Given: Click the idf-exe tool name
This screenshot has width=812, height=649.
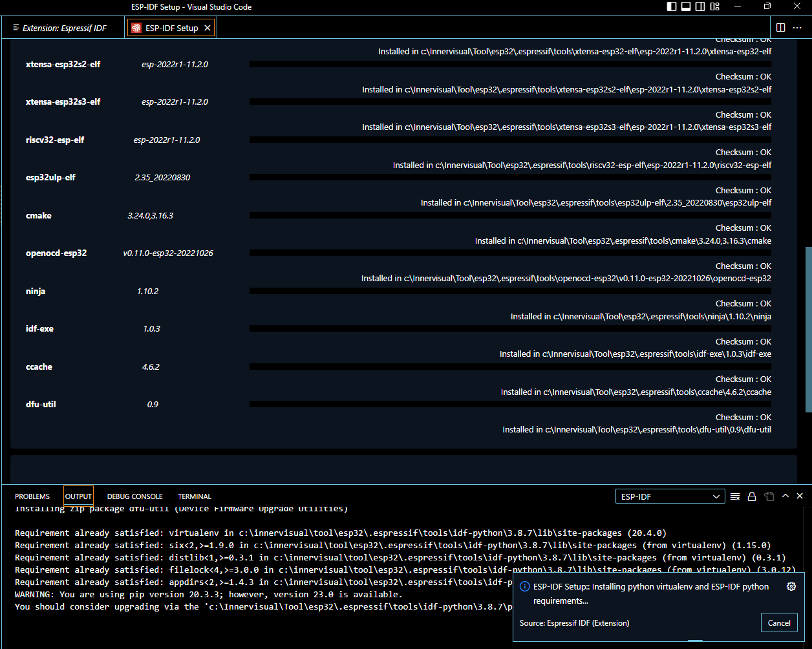Looking at the screenshot, I should click(39, 328).
